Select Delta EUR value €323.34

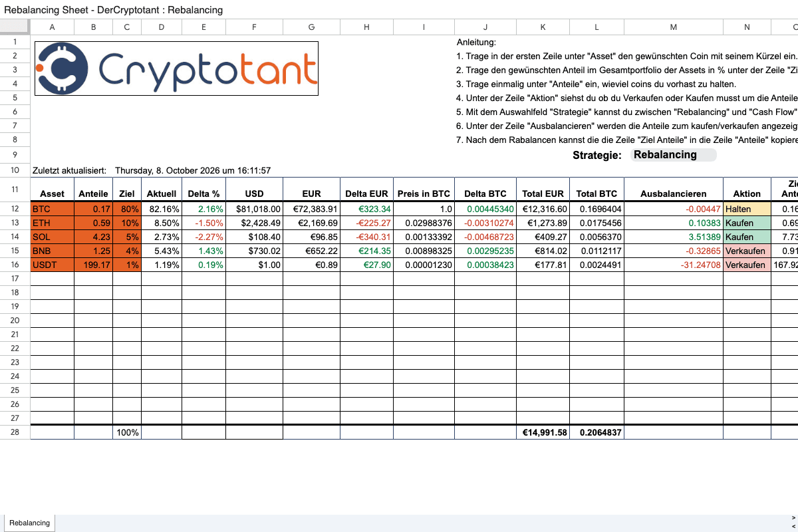367,209
